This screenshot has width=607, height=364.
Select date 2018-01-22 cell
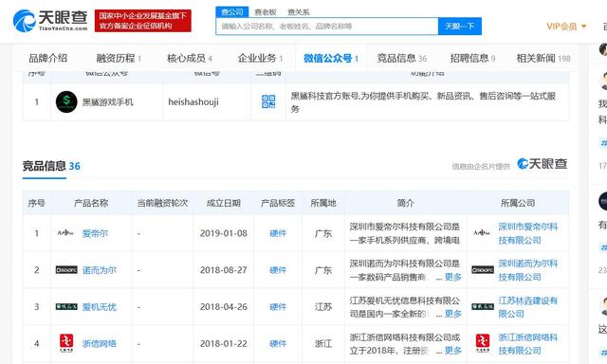pos(224,343)
